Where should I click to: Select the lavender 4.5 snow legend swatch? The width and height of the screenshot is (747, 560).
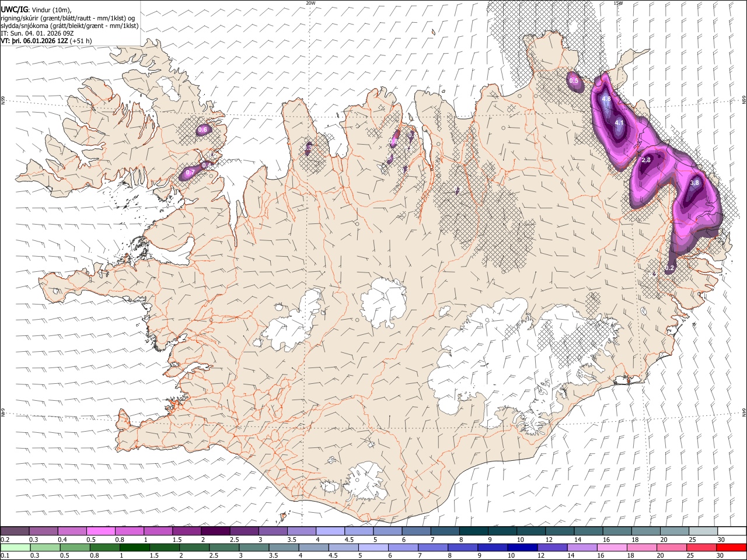click(359, 531)
